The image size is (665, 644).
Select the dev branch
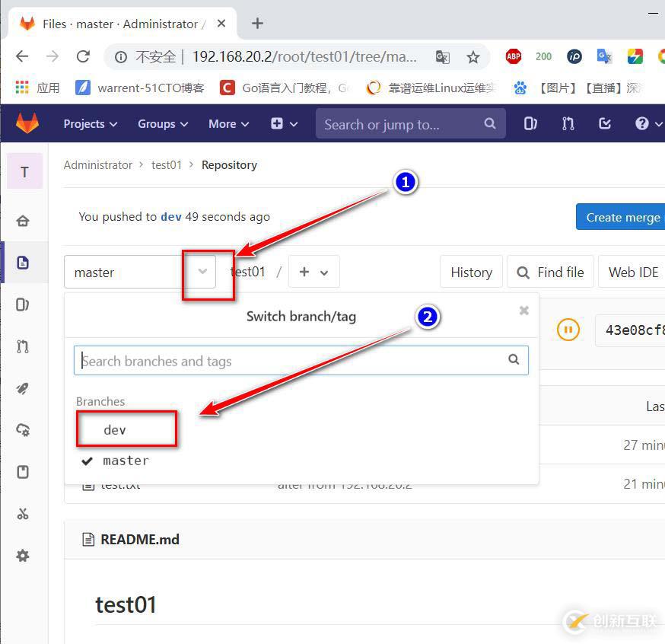pos(115,430)
